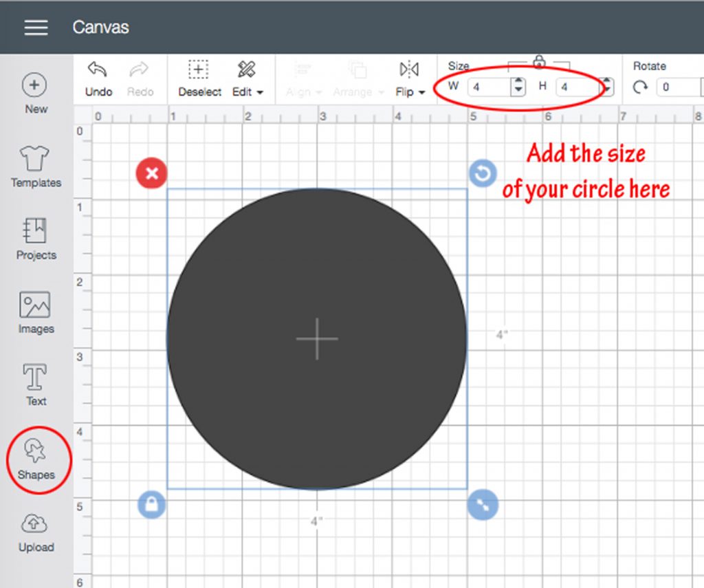The height and width of the screenshot is (588, 704).
Task: Click the blue resize handle on circle
Action: click(483, 505)
